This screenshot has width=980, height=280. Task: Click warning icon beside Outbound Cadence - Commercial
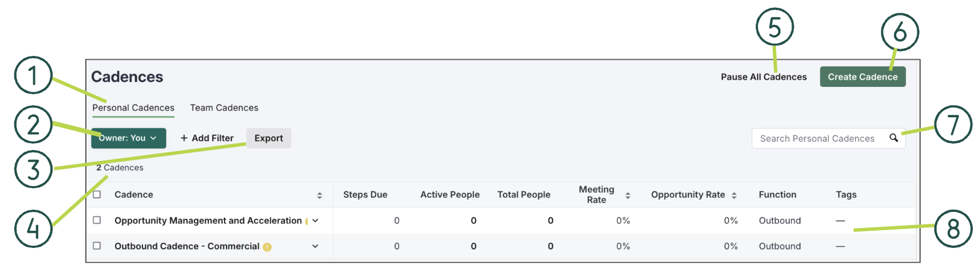click(x=267, y=247)
